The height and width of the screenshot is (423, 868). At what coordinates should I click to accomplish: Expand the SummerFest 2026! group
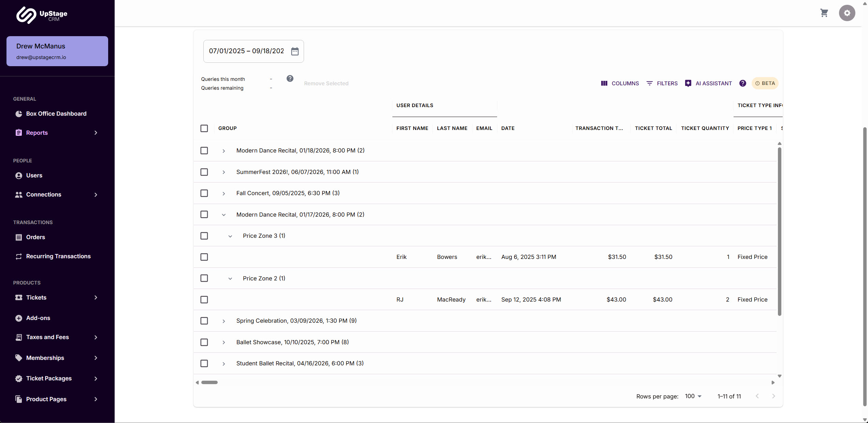tap(223, 172)
